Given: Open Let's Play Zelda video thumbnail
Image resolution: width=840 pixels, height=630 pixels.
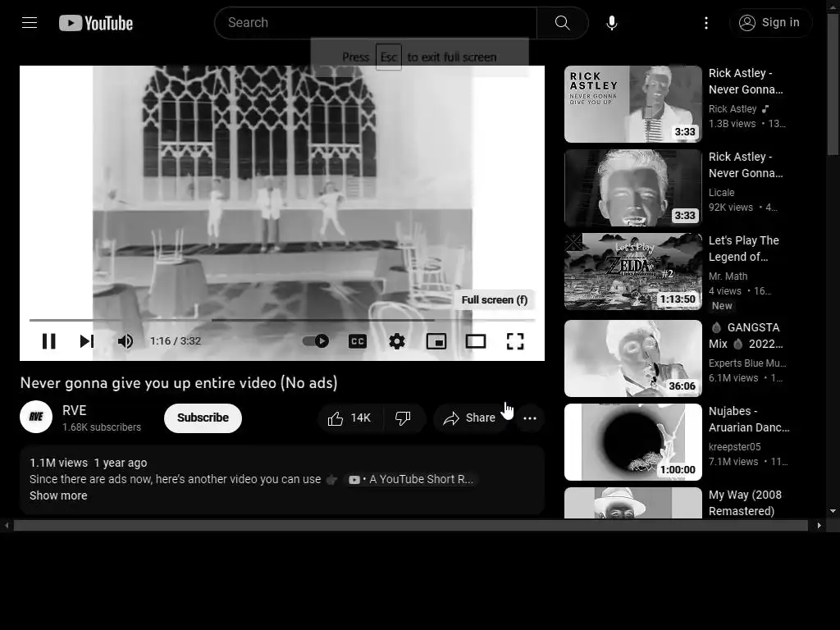Looking at the screenshot, I should [x=633, y=271].
